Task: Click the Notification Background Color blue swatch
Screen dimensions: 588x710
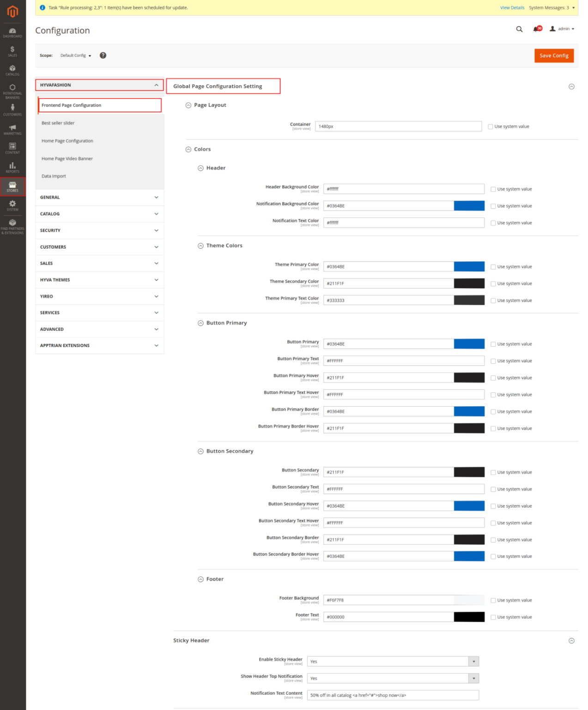Action: tap(469, 206)
